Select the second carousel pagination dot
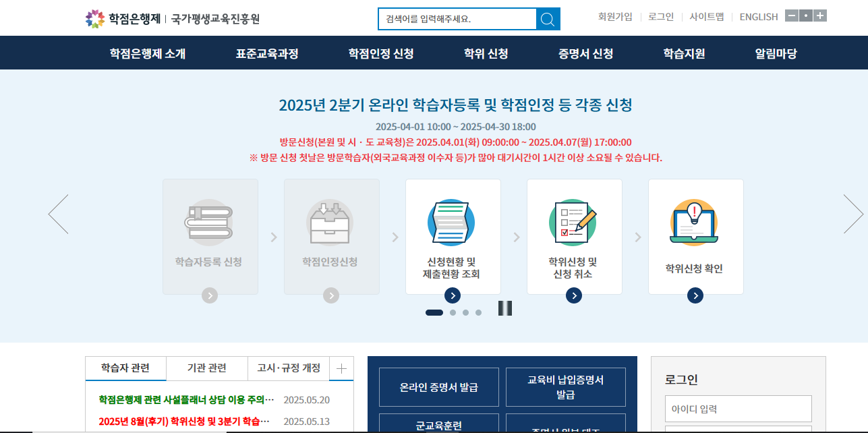868x433 pixels. tap(452, 312)
